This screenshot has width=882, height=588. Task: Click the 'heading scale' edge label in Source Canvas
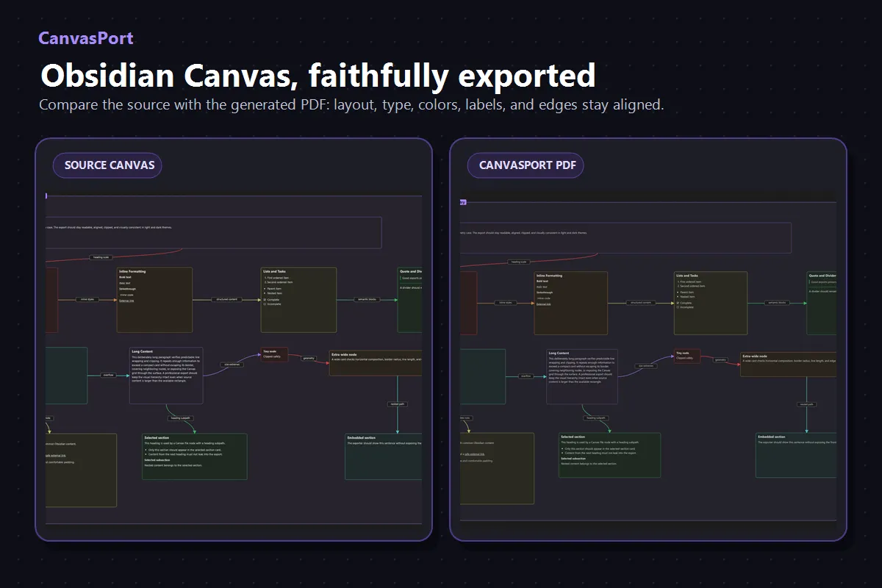[x=101, y=257]
